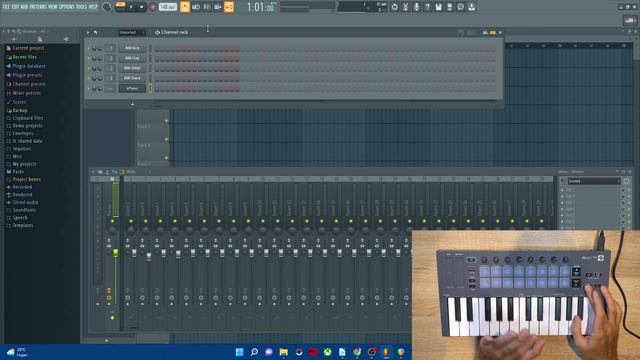The width and height of the screenshot is (640, 360).
Task: Click the 148 tempo field
Action: click(167, 7)
